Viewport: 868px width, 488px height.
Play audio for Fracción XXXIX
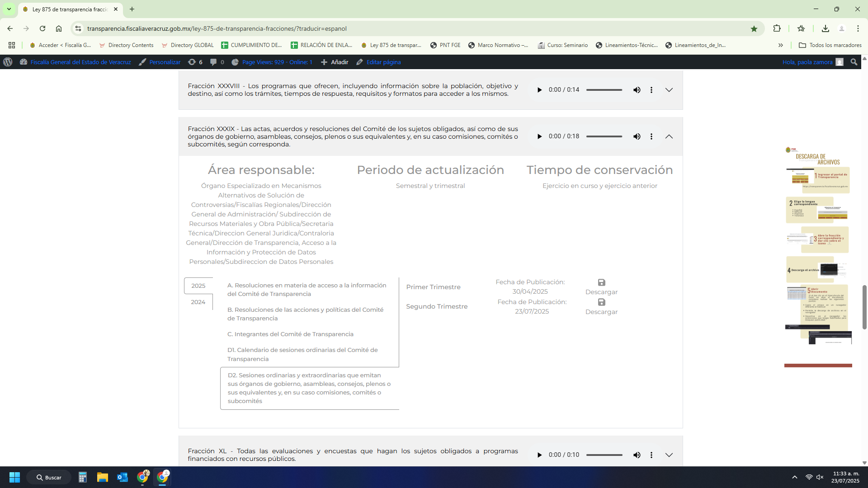(x=539, y=136)
